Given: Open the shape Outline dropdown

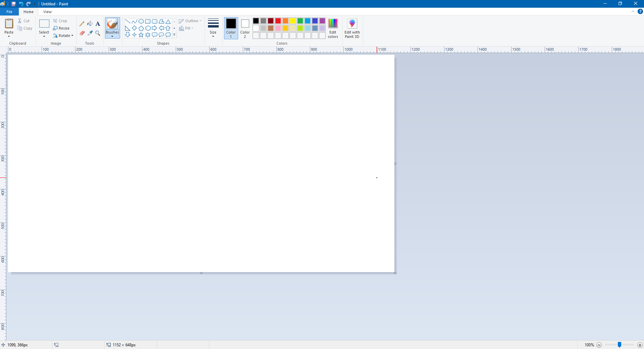Looking at the screenshot, I should pyautogui.click(x=190, y=21).
